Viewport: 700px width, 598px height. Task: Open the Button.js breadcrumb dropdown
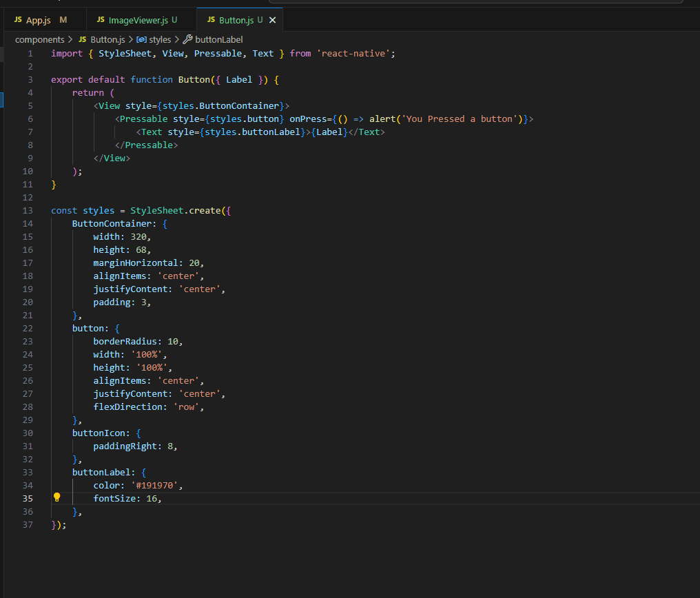[x=107, y=40]
